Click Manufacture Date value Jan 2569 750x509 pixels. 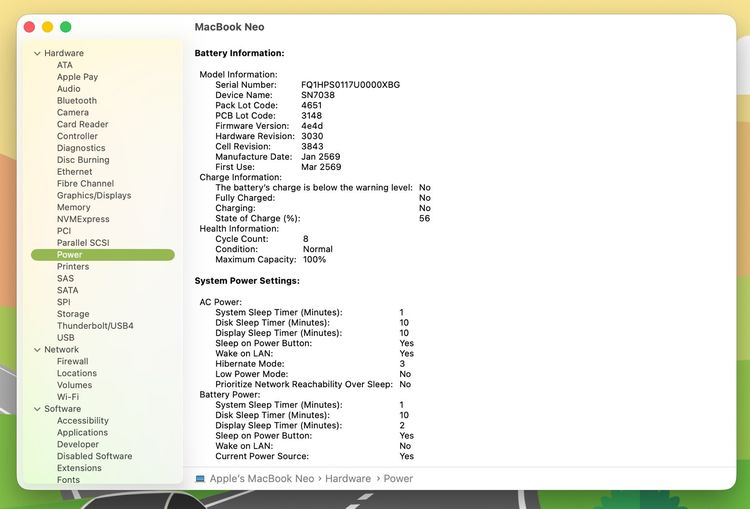click(x=320, y=157)
